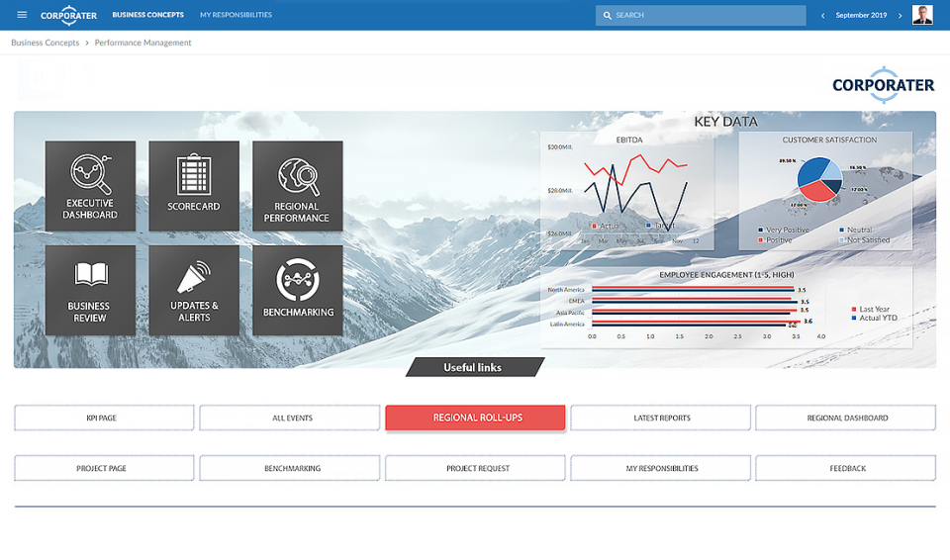
Task: Open the Executive Dashboard tile
Action: pyautogui.click(x=90, y=186)
